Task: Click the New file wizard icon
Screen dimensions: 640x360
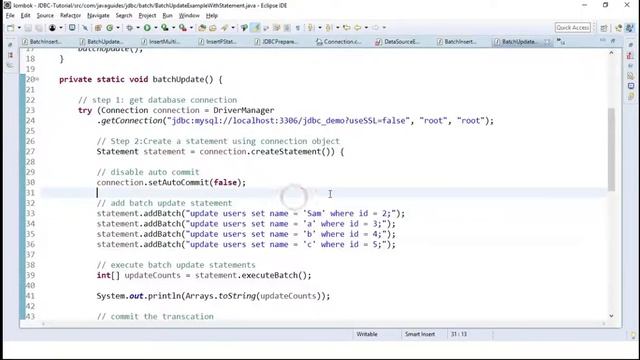Action: coord(11,28)
